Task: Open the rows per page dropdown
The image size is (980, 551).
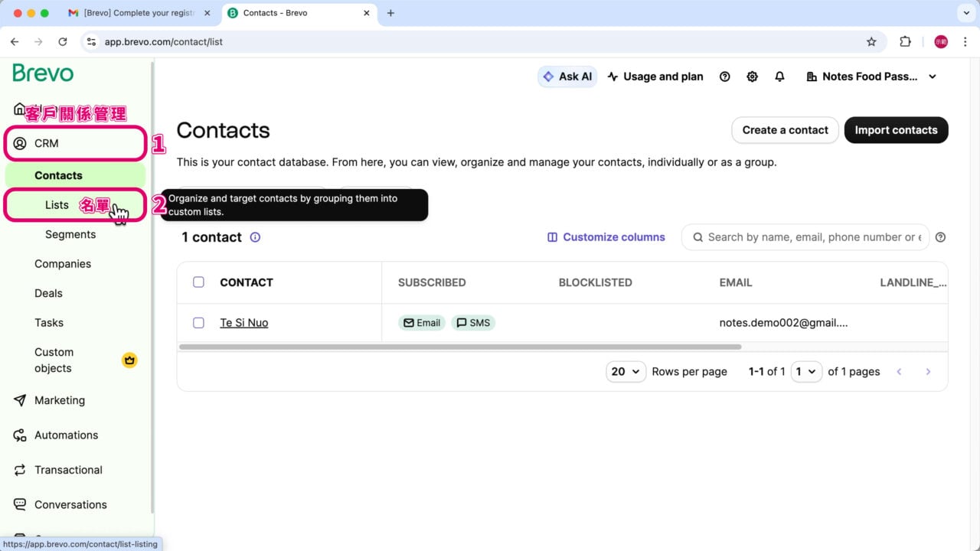Action: coord(626,372)
